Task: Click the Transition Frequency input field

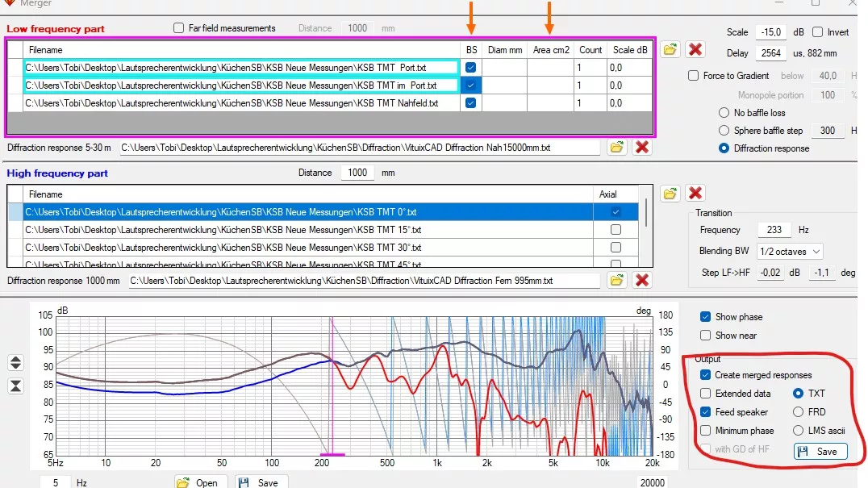Action: [x=774, y=230]
